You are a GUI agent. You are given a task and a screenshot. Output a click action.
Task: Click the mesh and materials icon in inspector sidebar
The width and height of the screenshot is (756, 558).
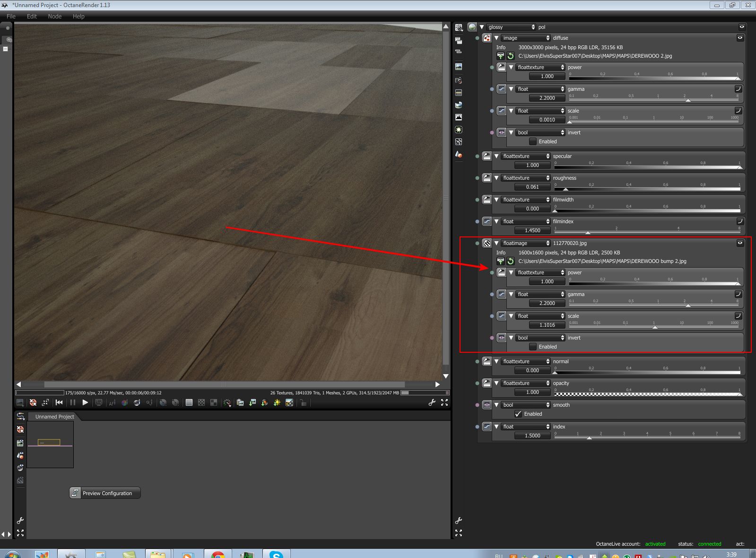(459, 154)
